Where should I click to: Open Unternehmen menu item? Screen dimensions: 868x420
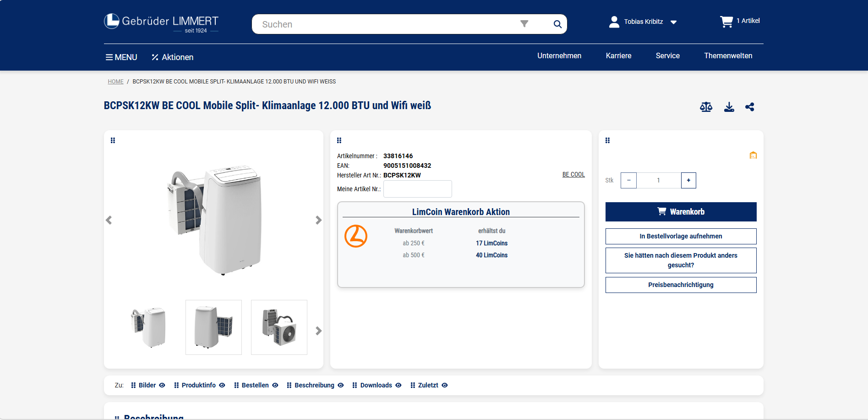(559, 55)
